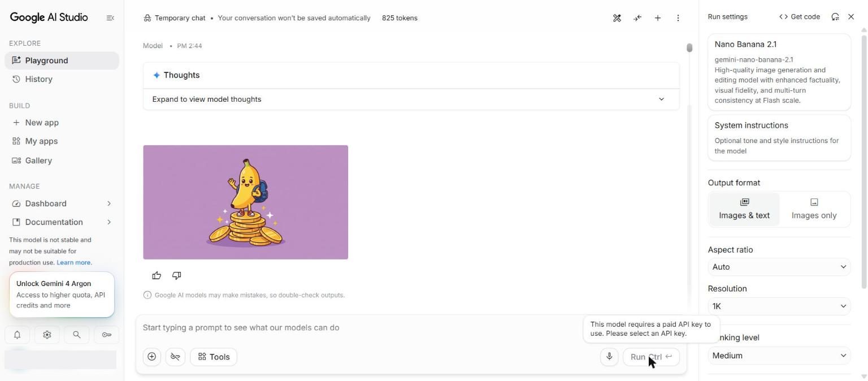Viewport: 868px width, 381px height.
Task: Follow the Learn more link
Action: pyautogui.click(x=74, y=262)
